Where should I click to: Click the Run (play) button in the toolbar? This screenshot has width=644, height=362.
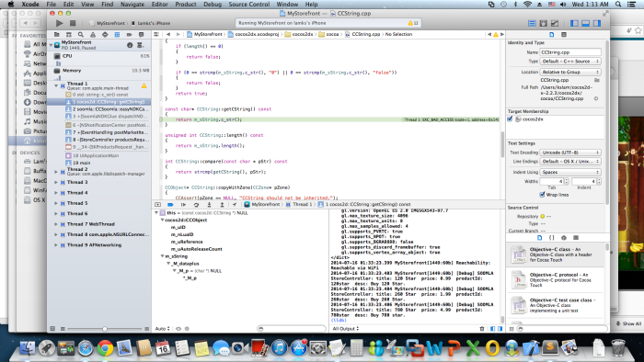pyautogui.click(x=60, y=23)
